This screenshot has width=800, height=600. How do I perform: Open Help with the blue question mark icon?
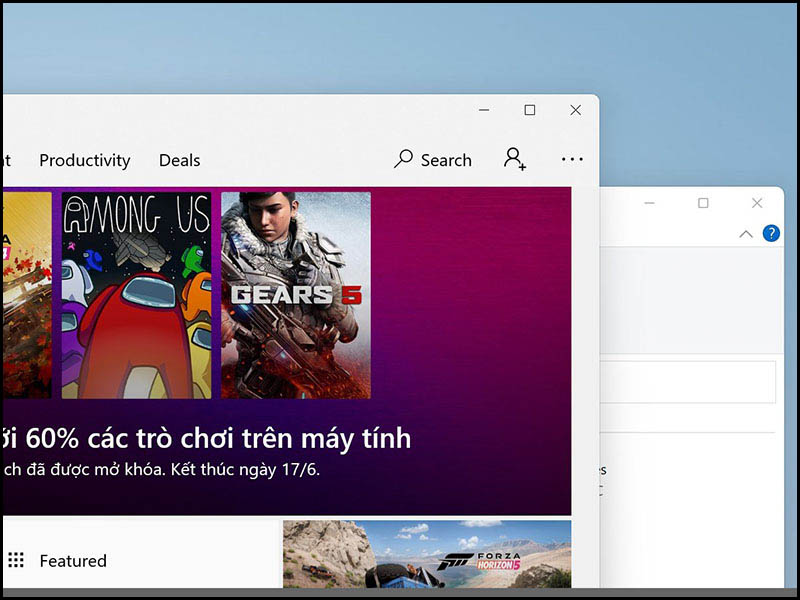(x=770, y=233)
